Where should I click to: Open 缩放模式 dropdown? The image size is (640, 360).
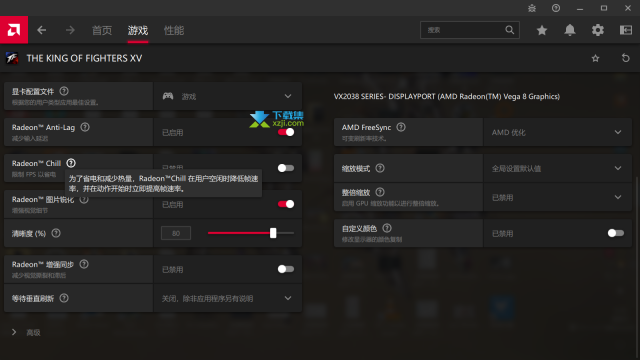(x=558, y=168)
